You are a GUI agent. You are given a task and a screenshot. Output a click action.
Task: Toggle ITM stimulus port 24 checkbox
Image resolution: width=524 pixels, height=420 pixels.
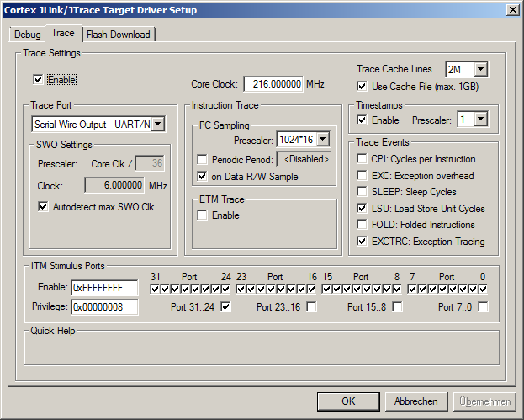pyautogui.click(x=226, y=289)
